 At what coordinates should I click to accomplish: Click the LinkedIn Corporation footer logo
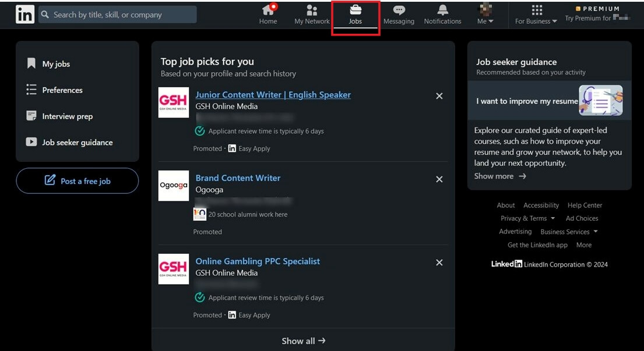[507, 264]
